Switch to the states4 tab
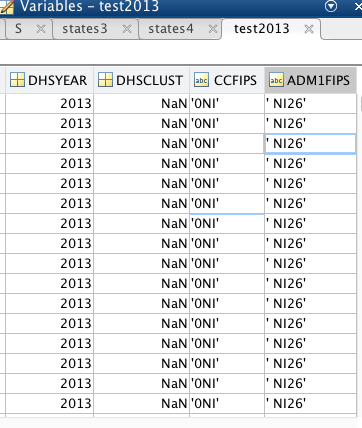Image resolution: width=362 pixels, height=428 pixels. (171, 29)
